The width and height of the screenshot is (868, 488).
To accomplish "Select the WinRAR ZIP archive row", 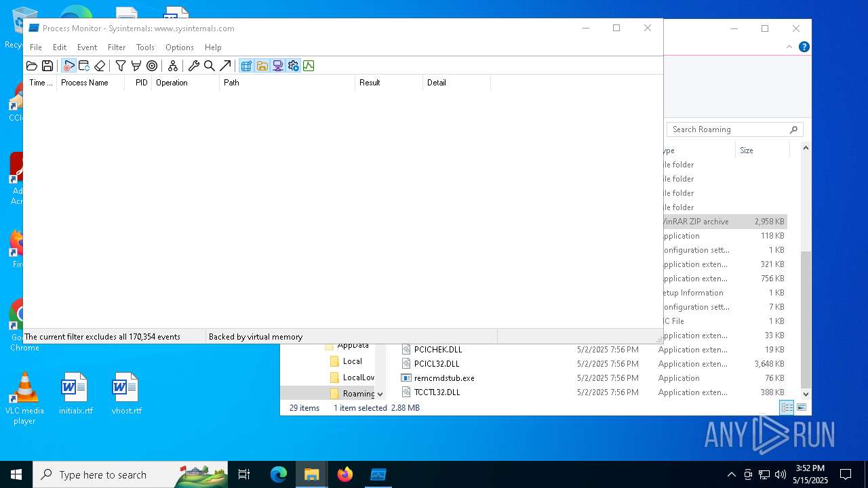I will [724, 222].
